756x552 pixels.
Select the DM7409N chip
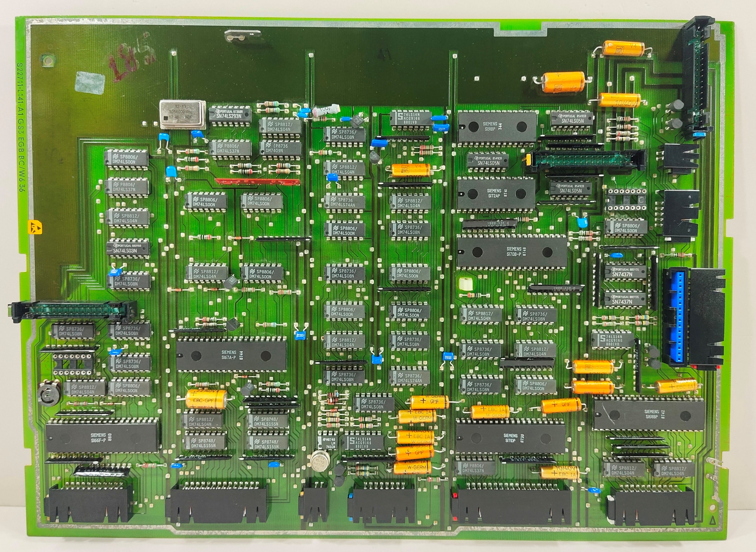(x=281, y=148)
